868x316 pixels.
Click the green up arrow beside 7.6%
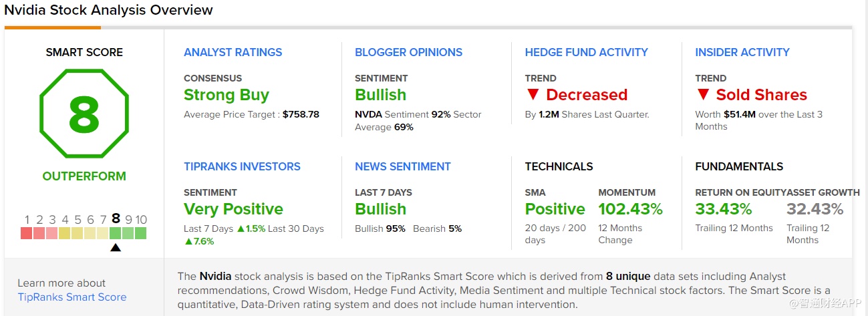coord(188,241)
